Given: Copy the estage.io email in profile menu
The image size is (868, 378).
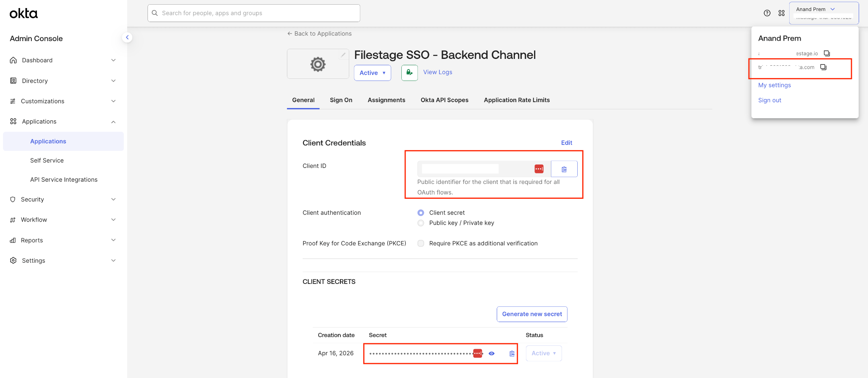Looking at the screenshot, I should point(827,53).
